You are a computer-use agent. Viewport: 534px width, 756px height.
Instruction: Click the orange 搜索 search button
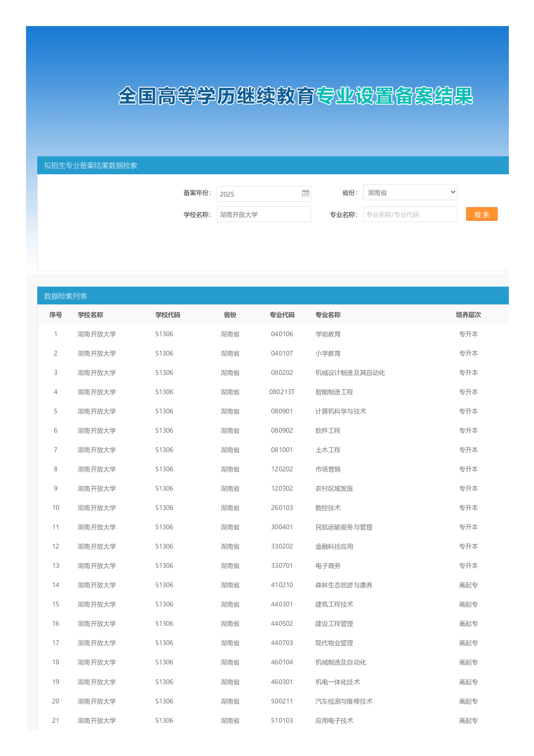point(481,215)
